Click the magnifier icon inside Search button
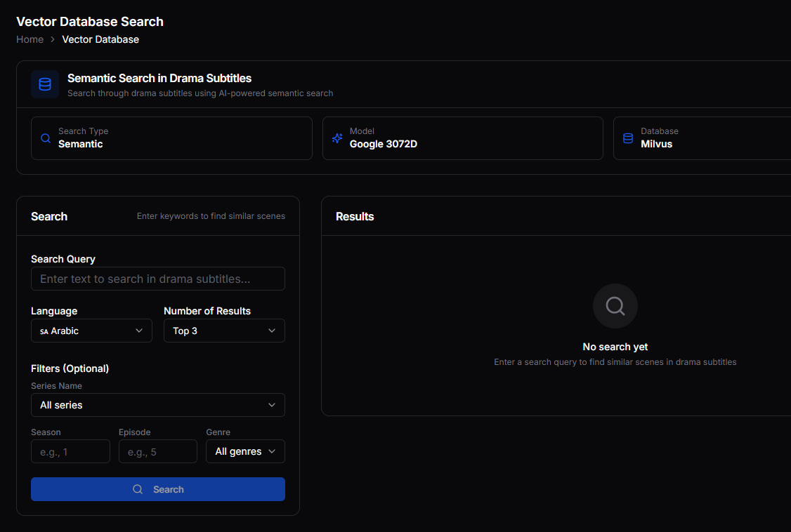Screen dimensions: 791x532 pyautogui.click(x=138, y=489)
